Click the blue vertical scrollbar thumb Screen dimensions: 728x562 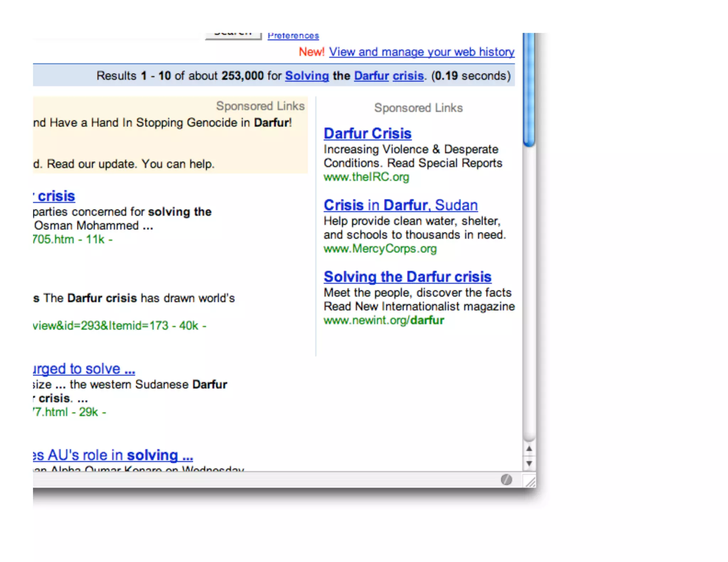(x=529, y=90)
